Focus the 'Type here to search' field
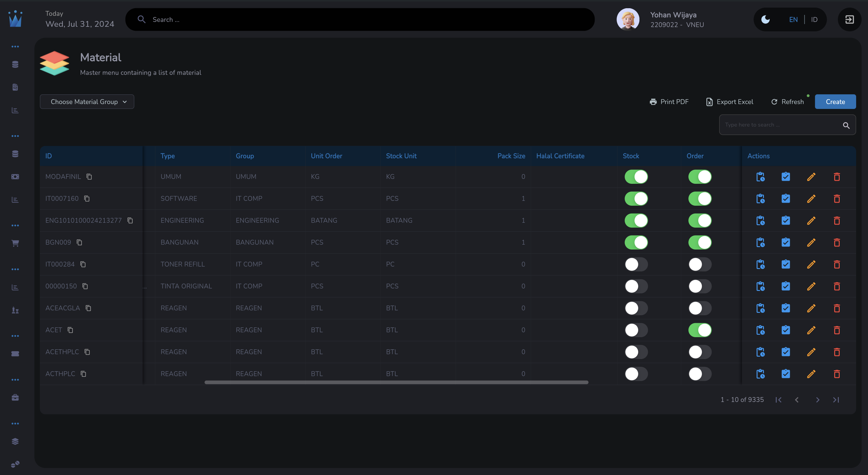Viewport: 868px width, 475px height. click(x=787, y=125)
